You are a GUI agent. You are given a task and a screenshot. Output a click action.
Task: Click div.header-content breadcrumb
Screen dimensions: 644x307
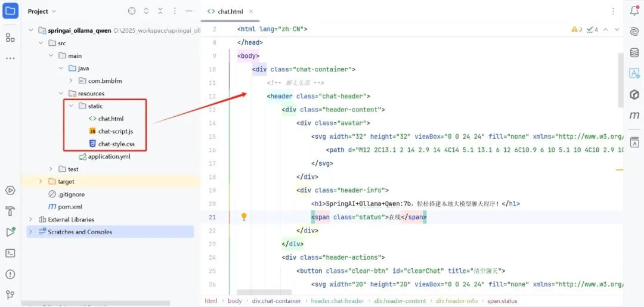point(400,301)
